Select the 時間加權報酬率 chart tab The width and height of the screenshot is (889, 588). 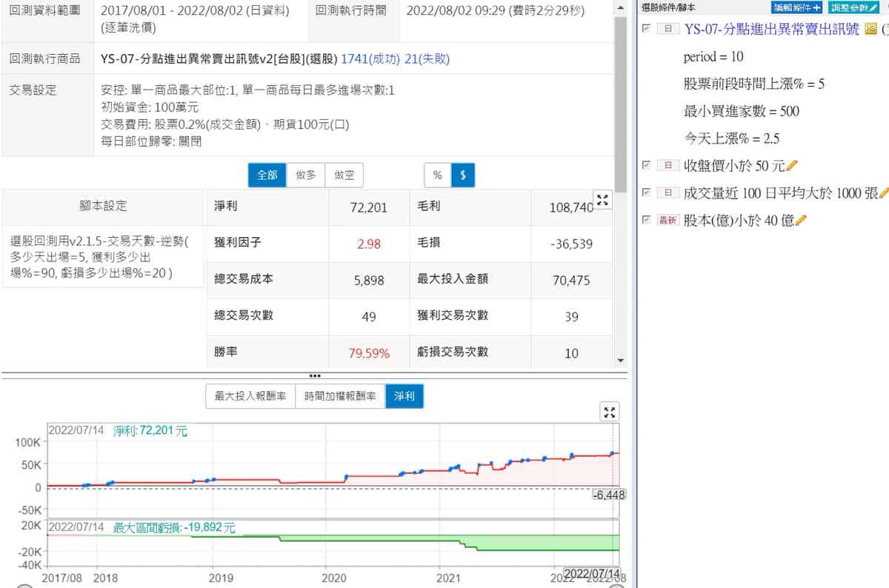tap(339, 397)
